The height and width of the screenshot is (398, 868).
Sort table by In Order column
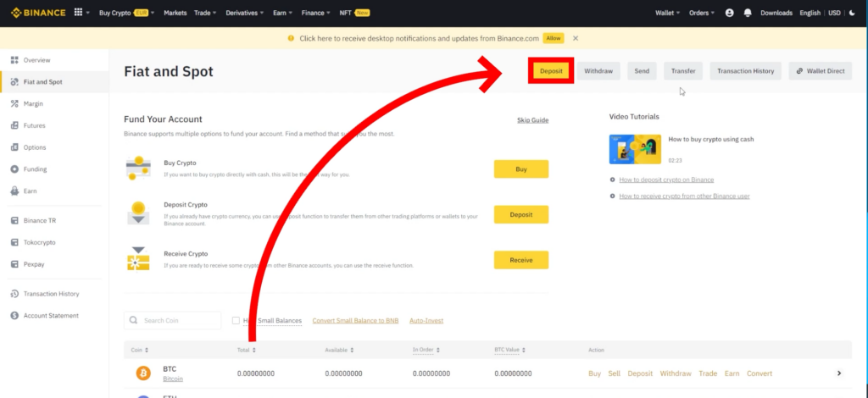pos(426,350)
